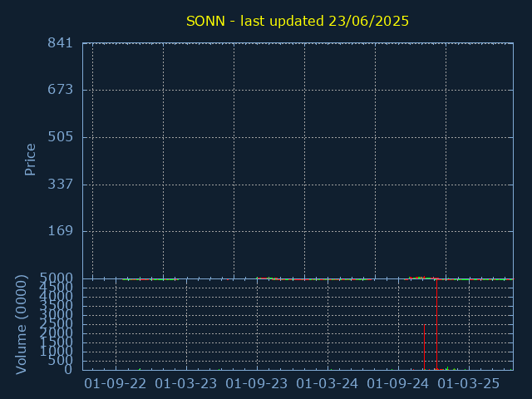This screenshot has height=399, width=532.
Task: Select the 841 price axis label
Action: tap(61, 42)
